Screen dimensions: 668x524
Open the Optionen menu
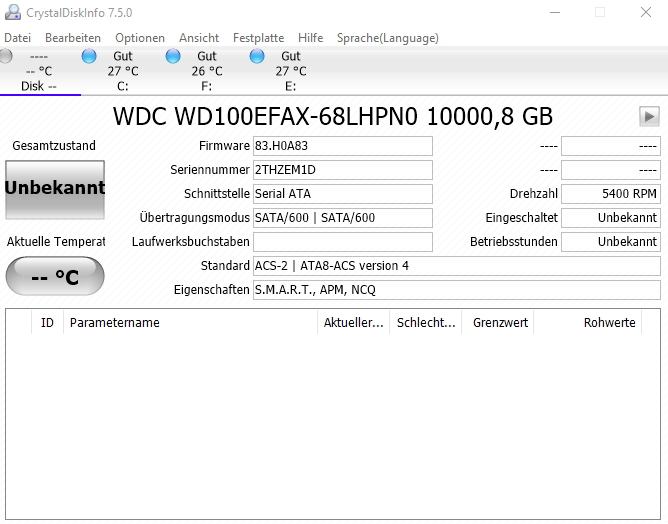click(x=140, y=38)
